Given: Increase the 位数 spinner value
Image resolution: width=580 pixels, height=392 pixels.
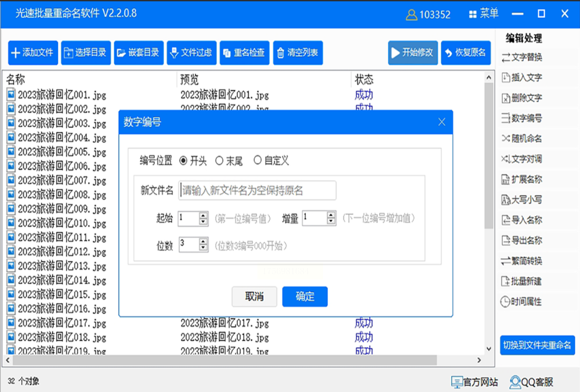Looking at the screenshot, I should [204, 241].
